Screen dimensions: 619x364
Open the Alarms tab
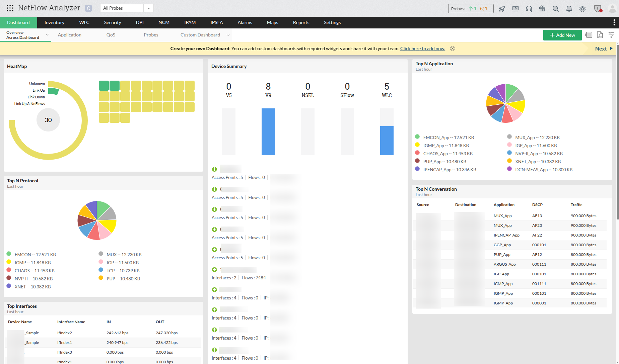pyautogui.click(x=245, y=22)
